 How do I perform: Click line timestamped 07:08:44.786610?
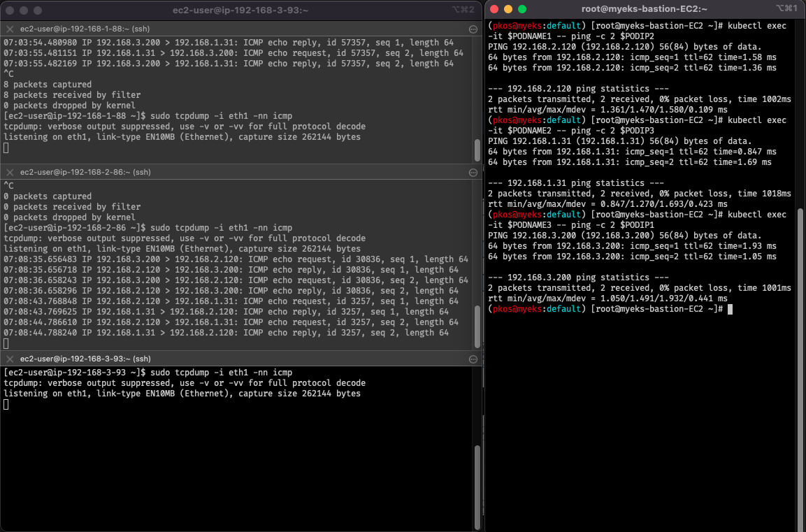click(x=231, y=322)
